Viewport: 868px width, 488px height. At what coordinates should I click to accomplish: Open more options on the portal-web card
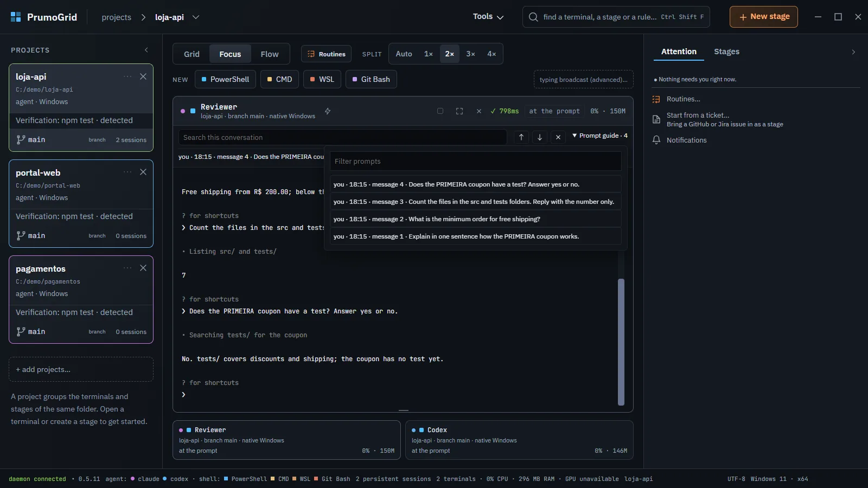127,172
